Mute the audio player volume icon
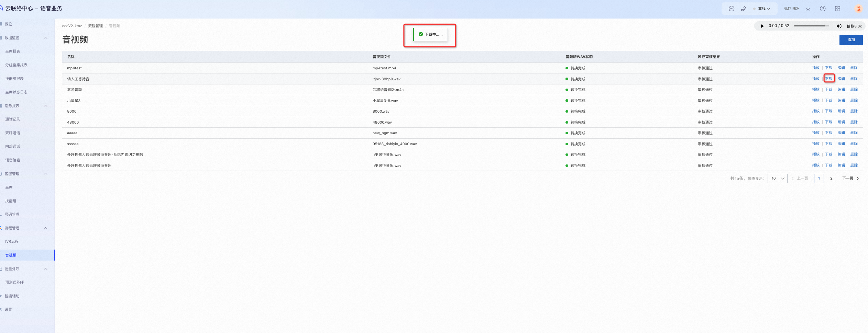The width and height of the screenshot is (868, 333). (839, 26)
